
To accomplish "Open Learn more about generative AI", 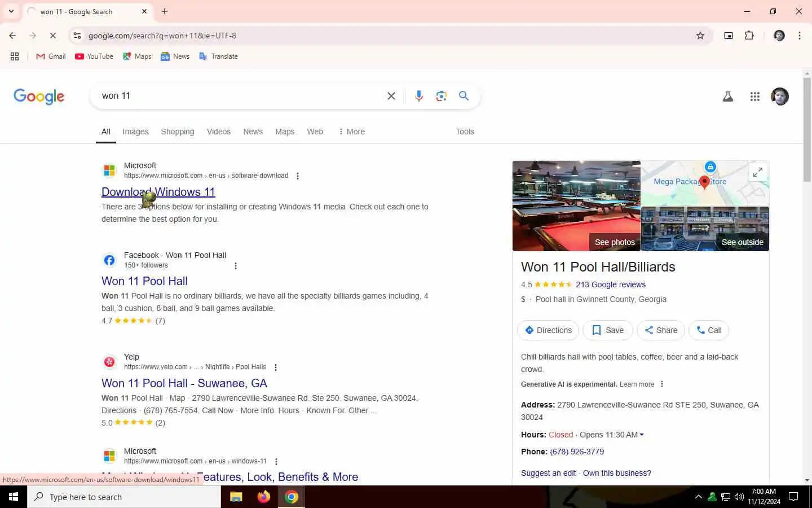I will pyautogui.click(x=637, y=384).
